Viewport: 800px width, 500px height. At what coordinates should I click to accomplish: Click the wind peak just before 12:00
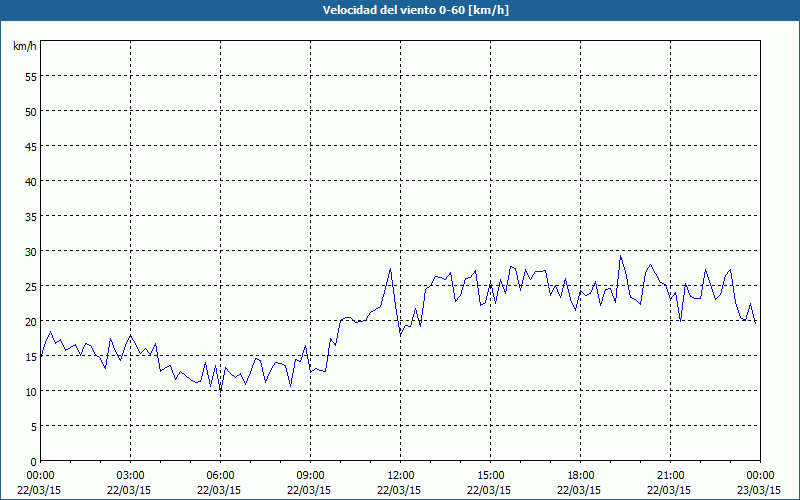390,268
